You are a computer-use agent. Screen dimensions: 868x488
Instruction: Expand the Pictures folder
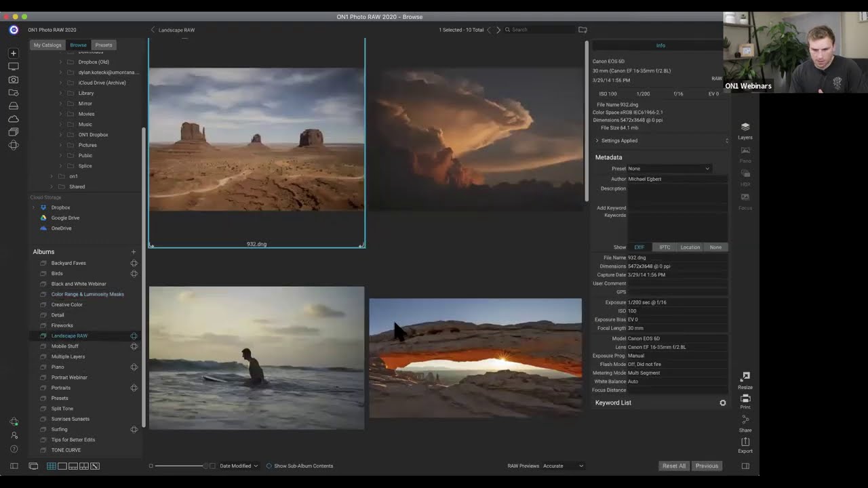click(x=60, y=145)
